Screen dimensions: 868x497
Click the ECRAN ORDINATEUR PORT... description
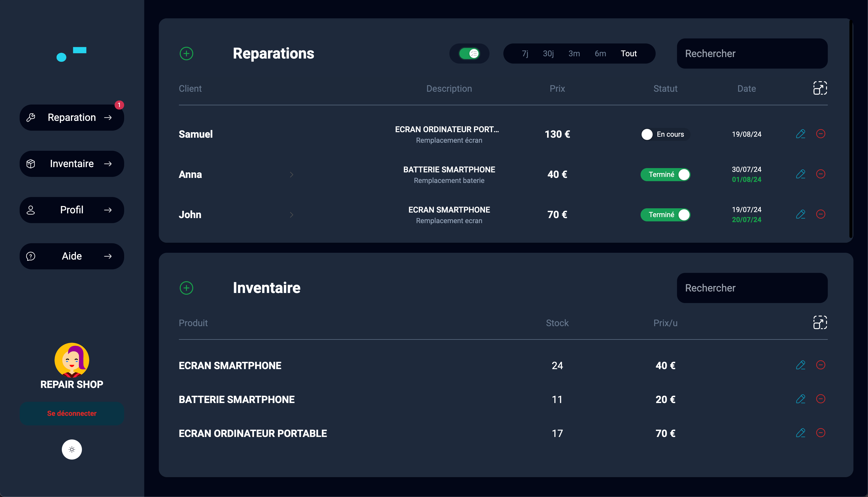447,129
